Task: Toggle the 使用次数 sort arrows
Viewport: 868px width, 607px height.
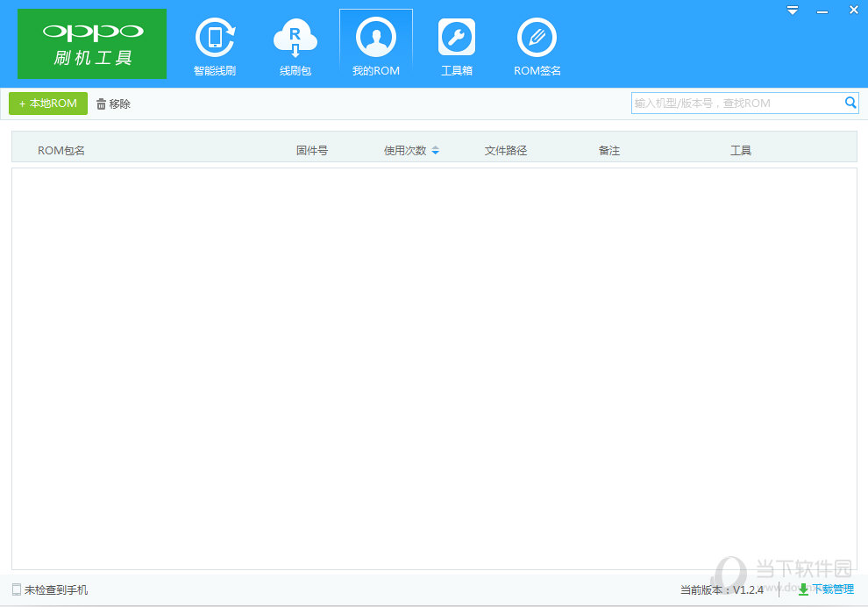Action: 435,151
